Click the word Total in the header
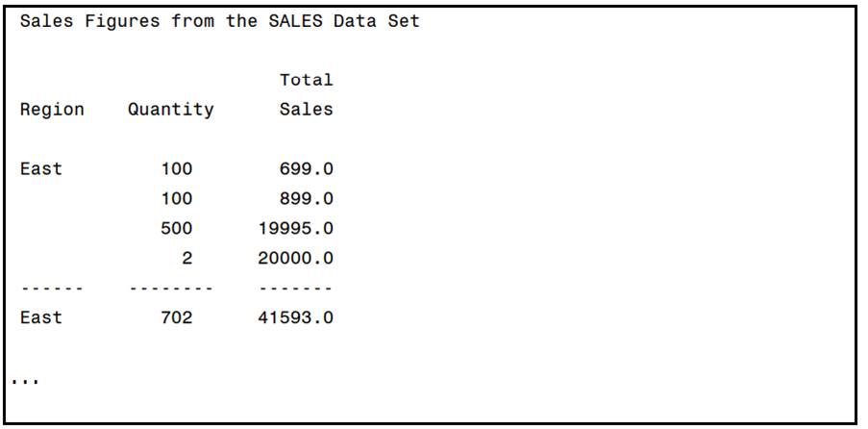Image resolution: width=868 pixels, height=429 pixels. (306, 80)
